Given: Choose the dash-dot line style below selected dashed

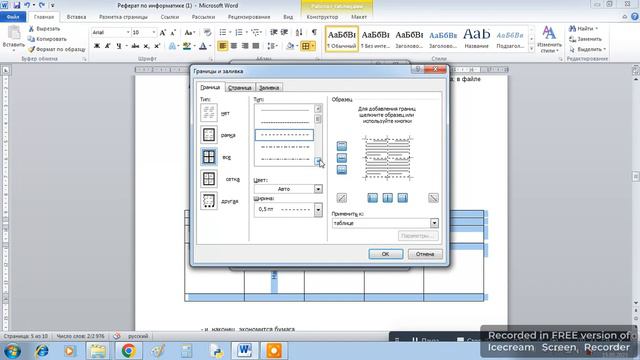Looking at the screenshot, I should click(284, 147).
